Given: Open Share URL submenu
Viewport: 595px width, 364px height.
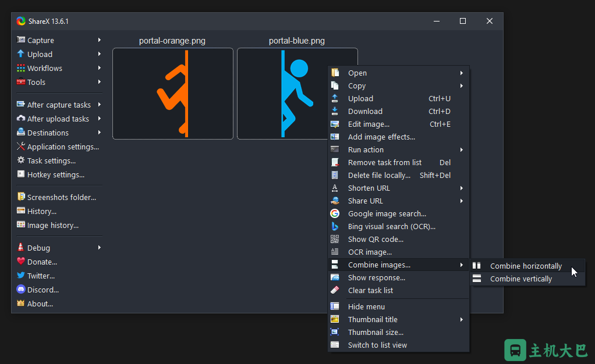Looking at the screenshot, I should 399,201.
